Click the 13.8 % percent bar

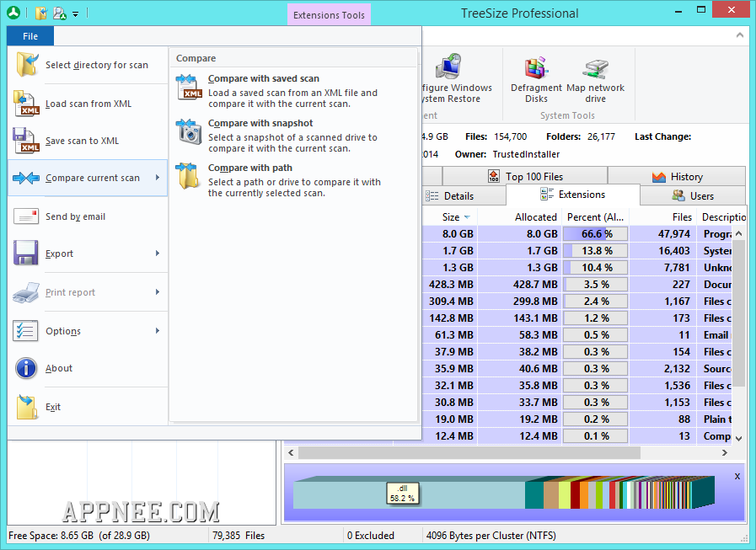pyautogui.click(x=596, y=251)
